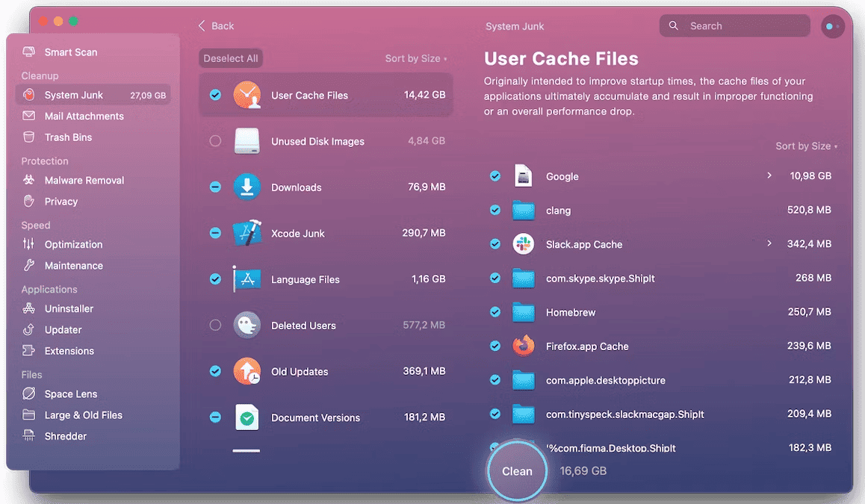
Task: Uncheck the Language Files checkbox
Action: click(215, 279)
